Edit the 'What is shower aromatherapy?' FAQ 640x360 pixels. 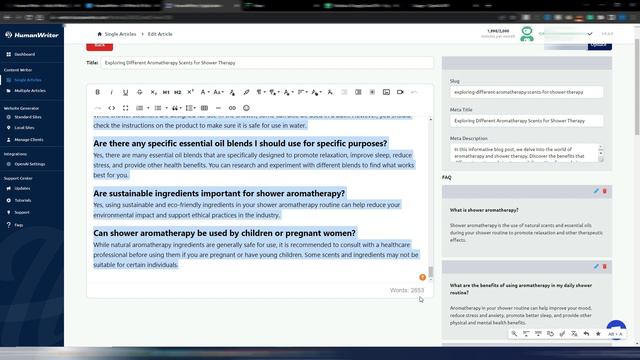tap(596, 191)
